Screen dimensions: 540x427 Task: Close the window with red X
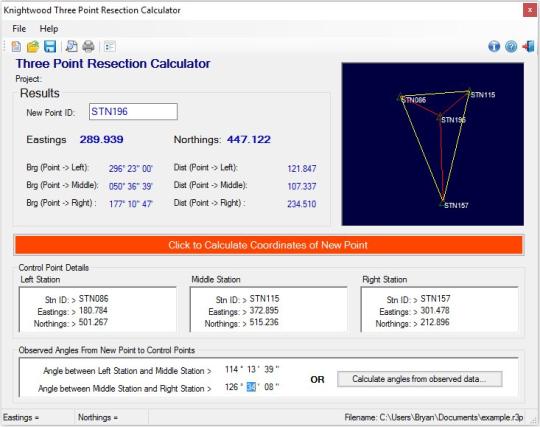click(529, 10)
